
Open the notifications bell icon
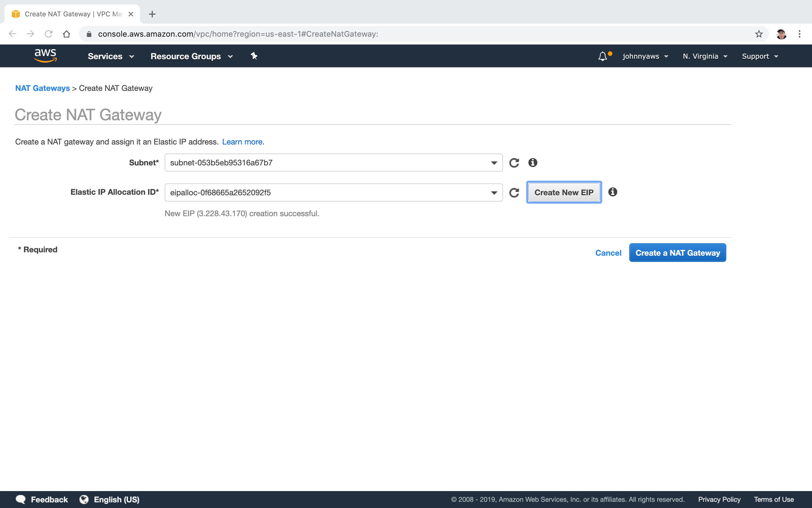click(603, 56)
